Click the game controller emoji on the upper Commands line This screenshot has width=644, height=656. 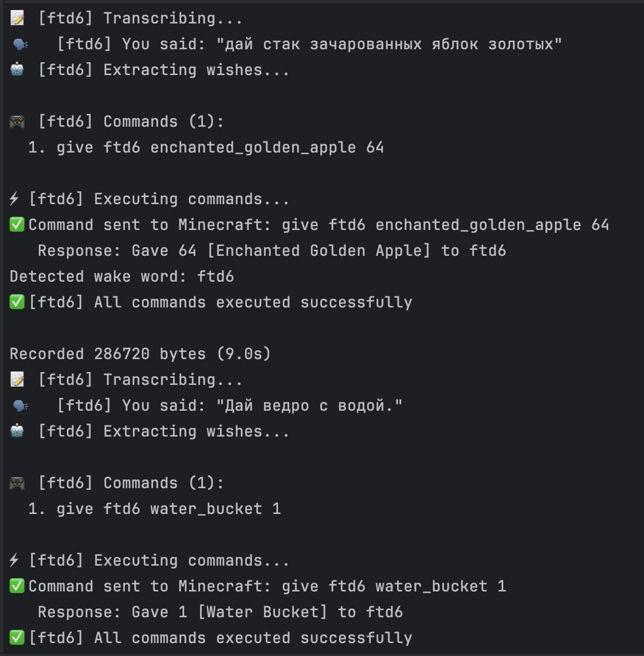(17, 121)
